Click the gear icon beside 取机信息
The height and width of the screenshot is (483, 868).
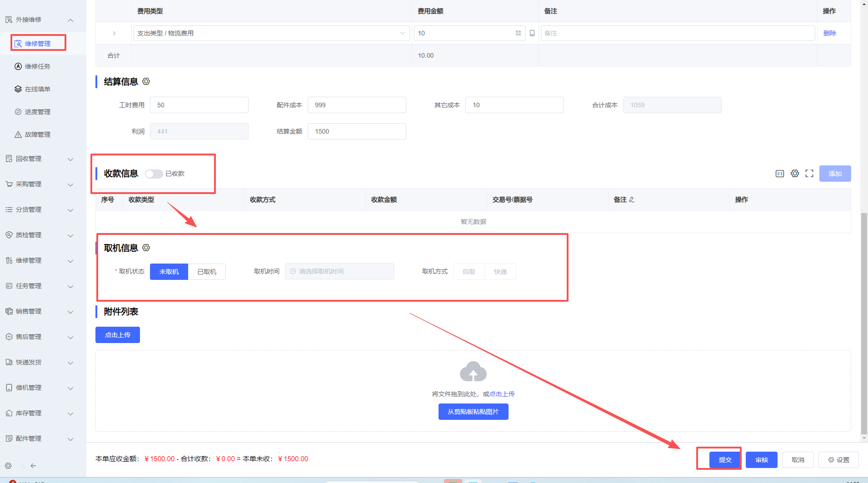(x=146, y=248)
